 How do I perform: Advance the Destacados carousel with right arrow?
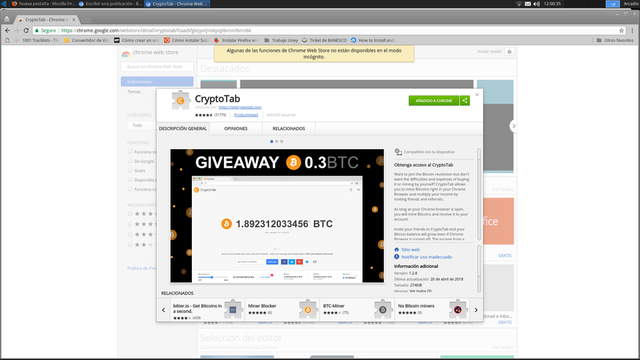[x=513, y=126]
